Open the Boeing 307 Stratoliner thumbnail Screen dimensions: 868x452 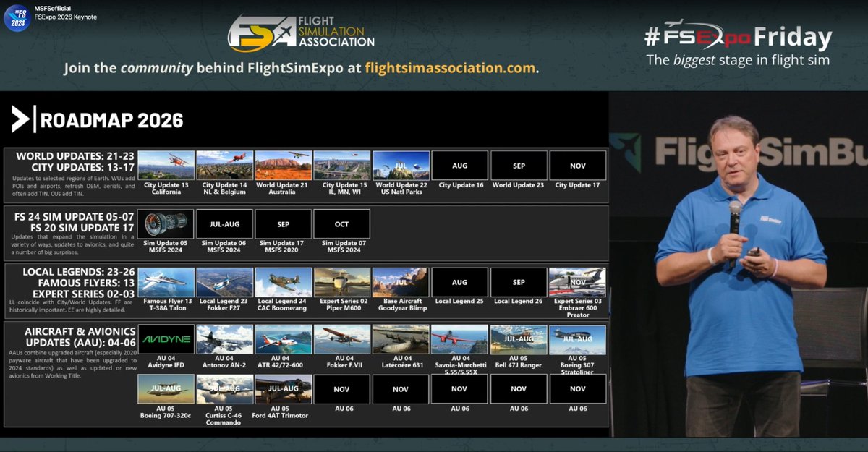(x=578, y=339)
